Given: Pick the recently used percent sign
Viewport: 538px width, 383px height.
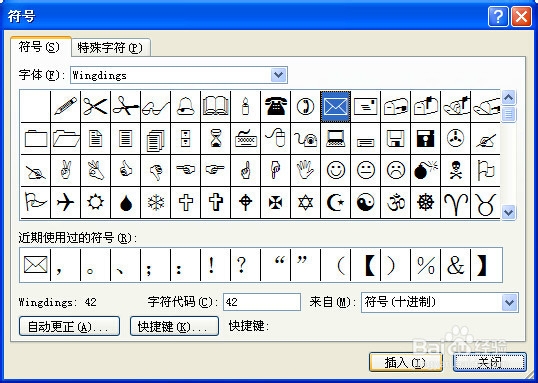Looking at the screenshot, I should (x=425, y=265).
